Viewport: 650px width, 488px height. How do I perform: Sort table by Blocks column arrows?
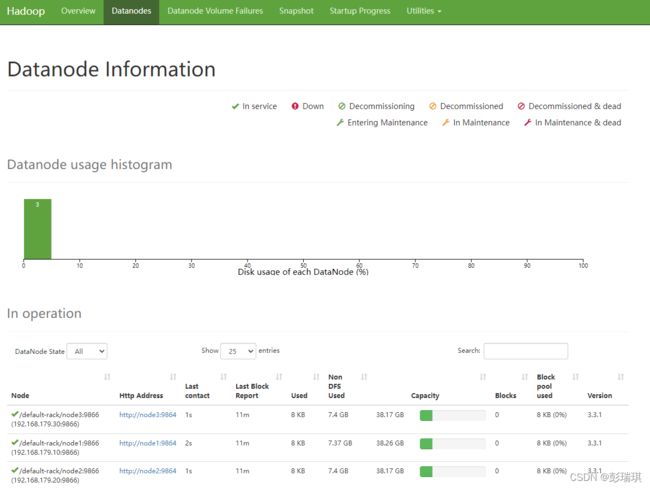coord(525,377)
